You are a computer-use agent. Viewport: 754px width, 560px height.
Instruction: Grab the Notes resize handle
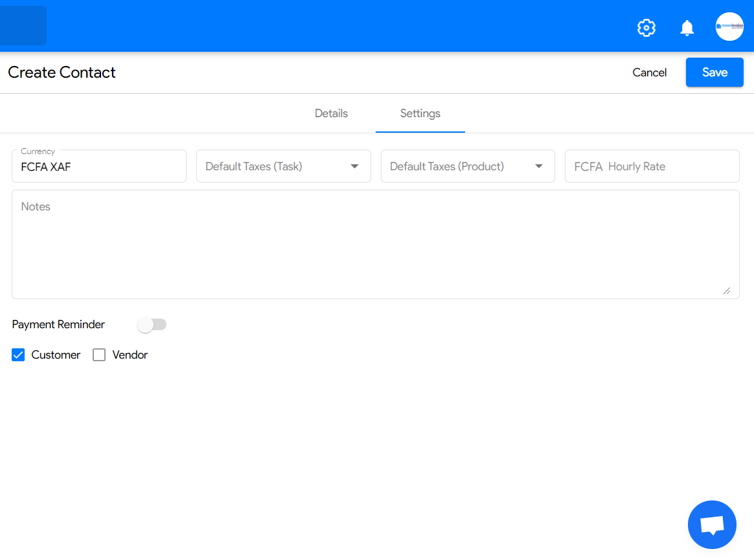[x=727, y=291]
